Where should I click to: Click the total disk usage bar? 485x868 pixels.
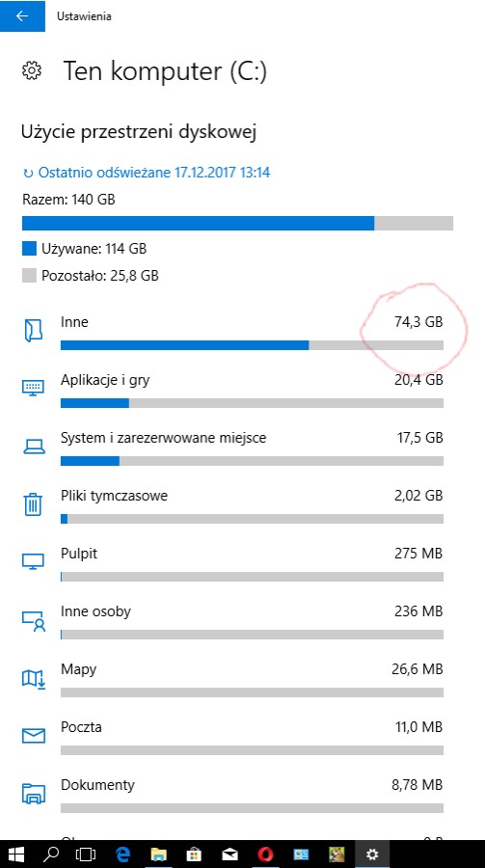237,223
